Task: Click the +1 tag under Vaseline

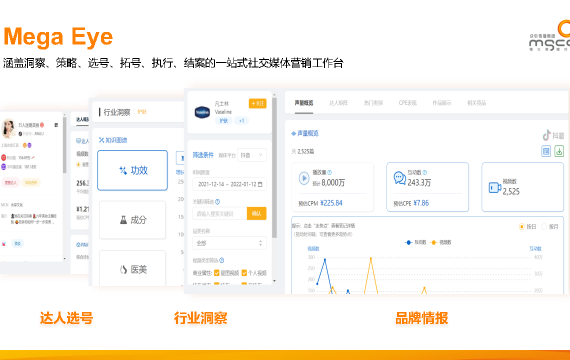Action: click(x=241, y=121)
